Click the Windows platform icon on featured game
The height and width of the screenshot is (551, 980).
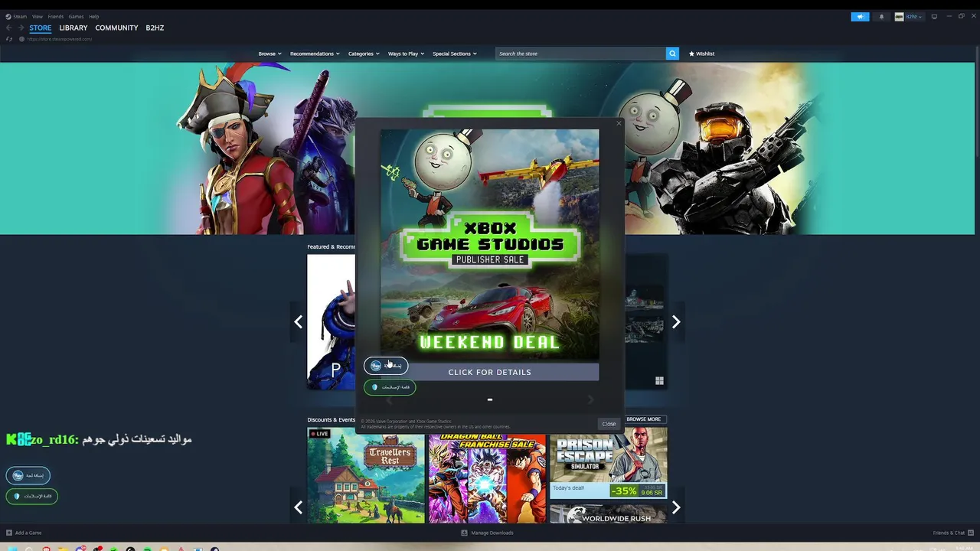(x=659, y=380)
